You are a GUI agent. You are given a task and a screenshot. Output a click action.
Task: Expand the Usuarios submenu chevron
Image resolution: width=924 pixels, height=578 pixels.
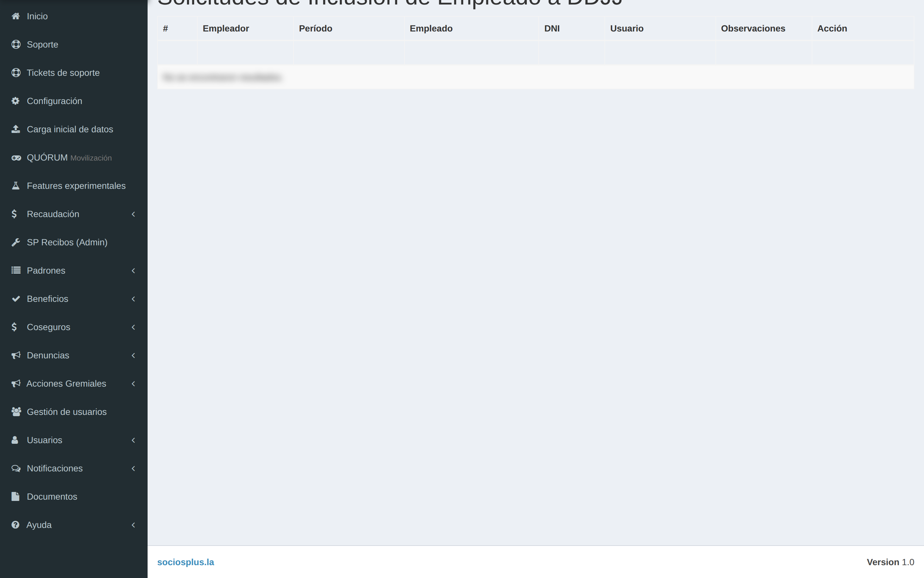(133, 440)
